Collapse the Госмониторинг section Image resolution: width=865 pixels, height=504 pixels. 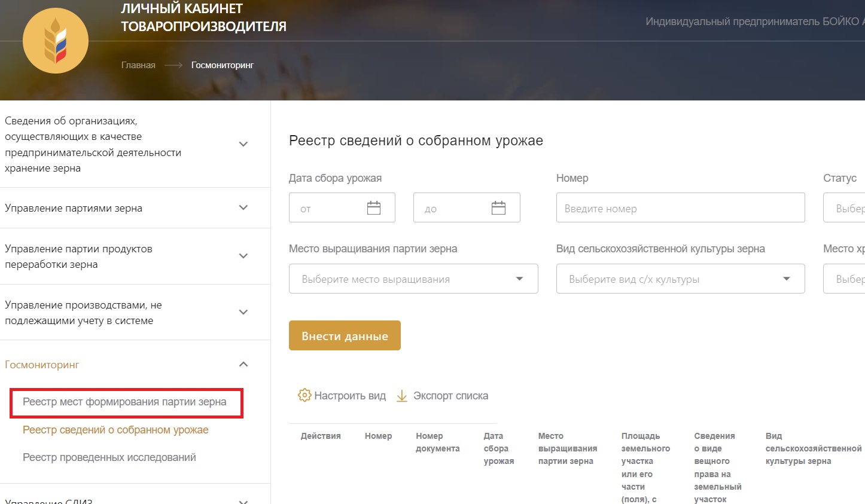click(243, 364)
